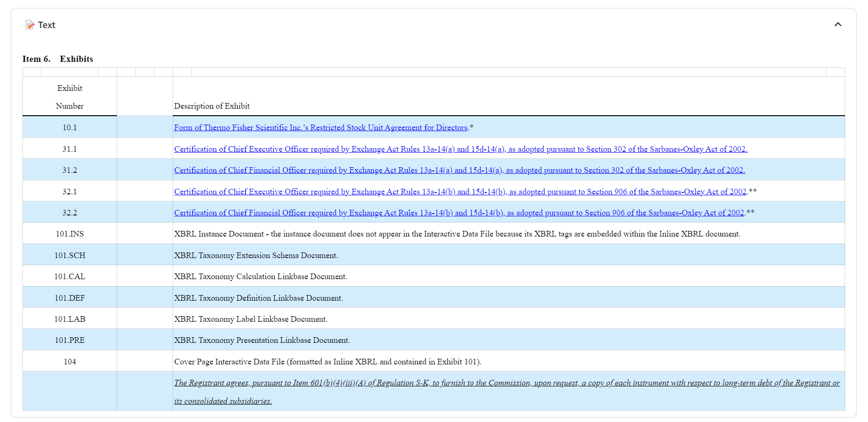Screen dimensions: 868x422
Task: Select the XBRL Presentation Linkbase row
Action: 262,340
